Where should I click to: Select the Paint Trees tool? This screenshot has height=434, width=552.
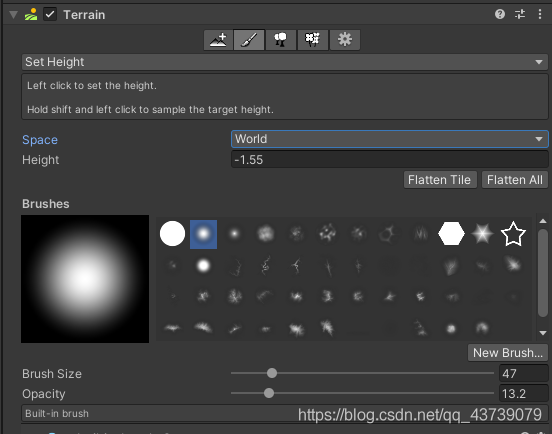click(x=281, y=40)
